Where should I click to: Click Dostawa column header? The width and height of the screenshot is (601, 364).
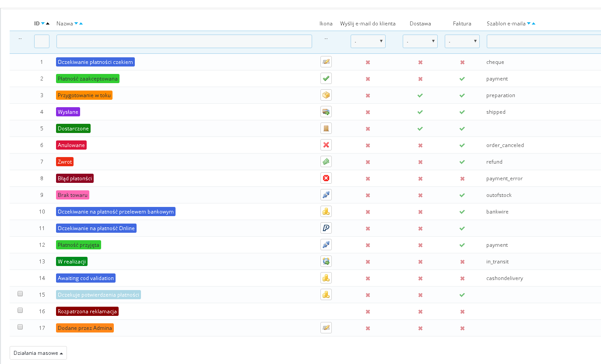click(420, 24)
